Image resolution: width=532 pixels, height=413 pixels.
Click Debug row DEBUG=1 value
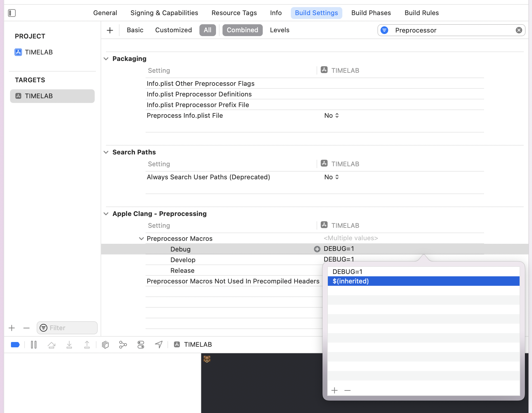pos(339,249)
